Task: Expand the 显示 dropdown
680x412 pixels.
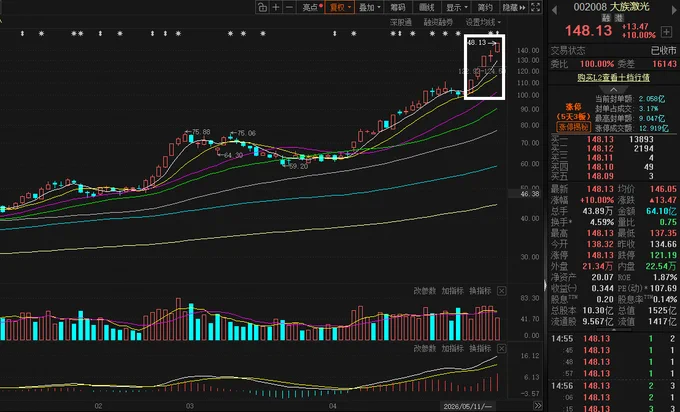Action: [x=457, y=7]
